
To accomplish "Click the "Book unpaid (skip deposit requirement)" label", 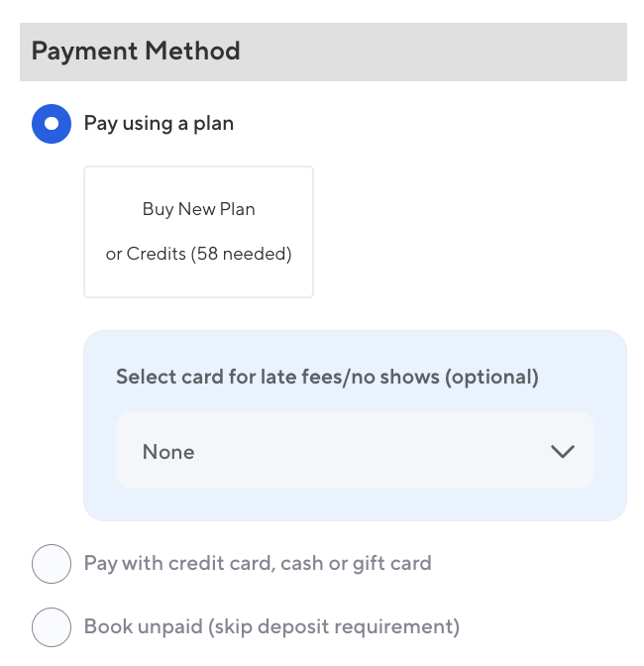I will (x=271, y=626).
